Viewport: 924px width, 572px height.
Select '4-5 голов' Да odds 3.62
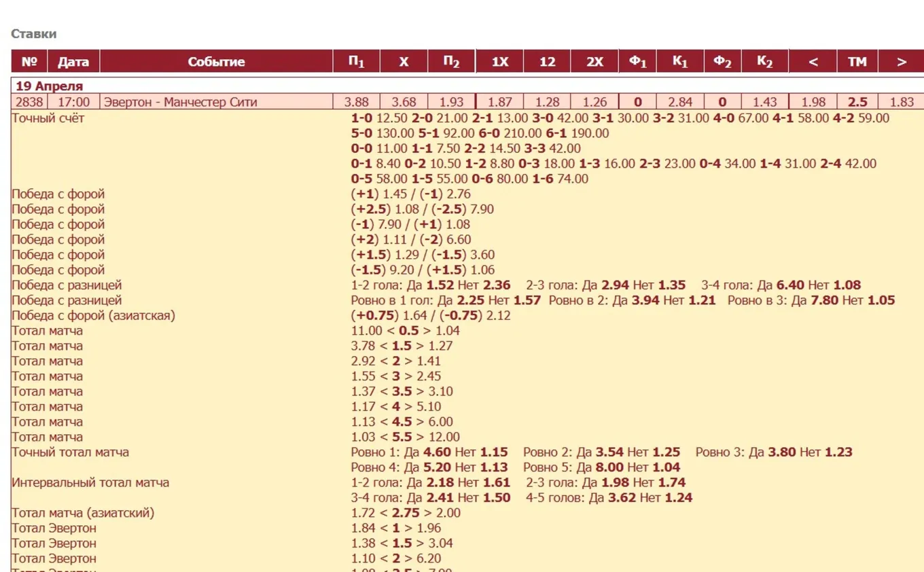point(622,497)
